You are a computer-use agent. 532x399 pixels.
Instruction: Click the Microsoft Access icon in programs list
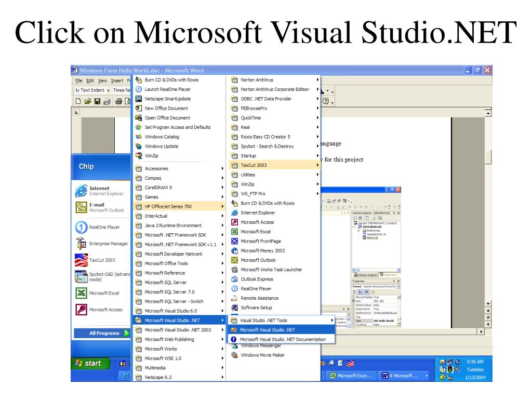(234, 222)
